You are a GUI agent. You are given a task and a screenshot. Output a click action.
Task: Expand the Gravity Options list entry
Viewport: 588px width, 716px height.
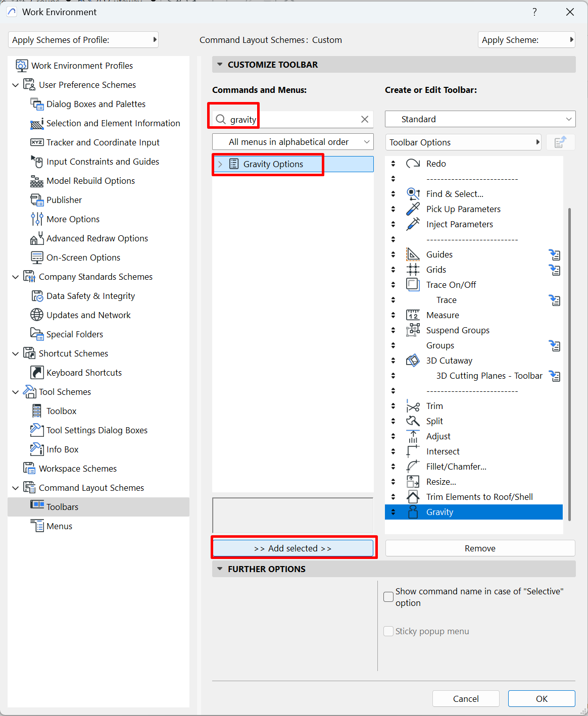tap(220, 164)
